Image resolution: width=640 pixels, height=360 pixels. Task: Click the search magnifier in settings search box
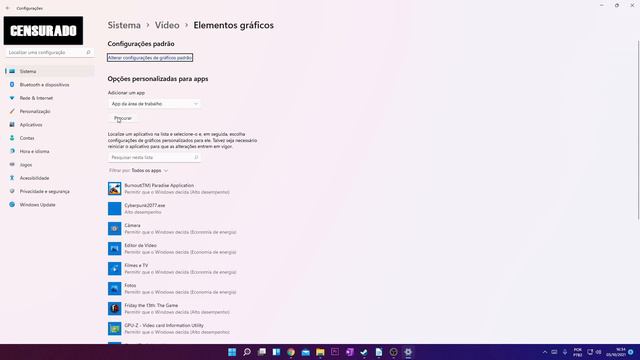(x=88, y=52)
